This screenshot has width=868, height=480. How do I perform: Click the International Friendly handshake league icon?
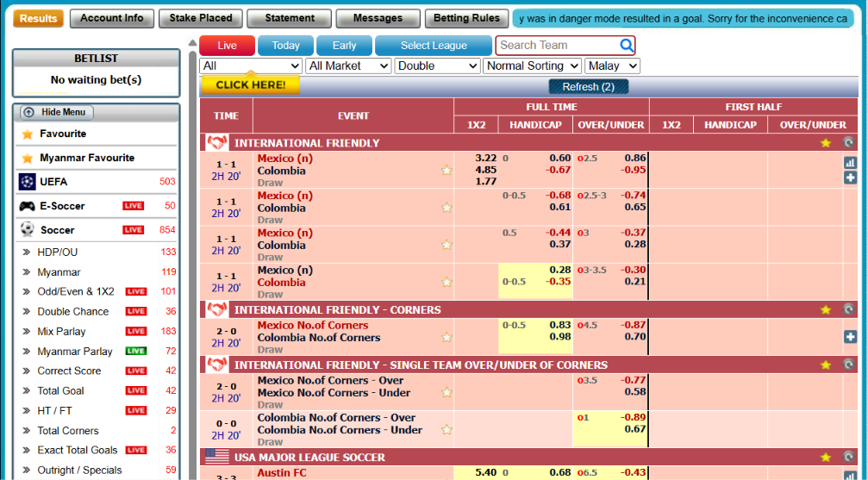pos(217,143)
